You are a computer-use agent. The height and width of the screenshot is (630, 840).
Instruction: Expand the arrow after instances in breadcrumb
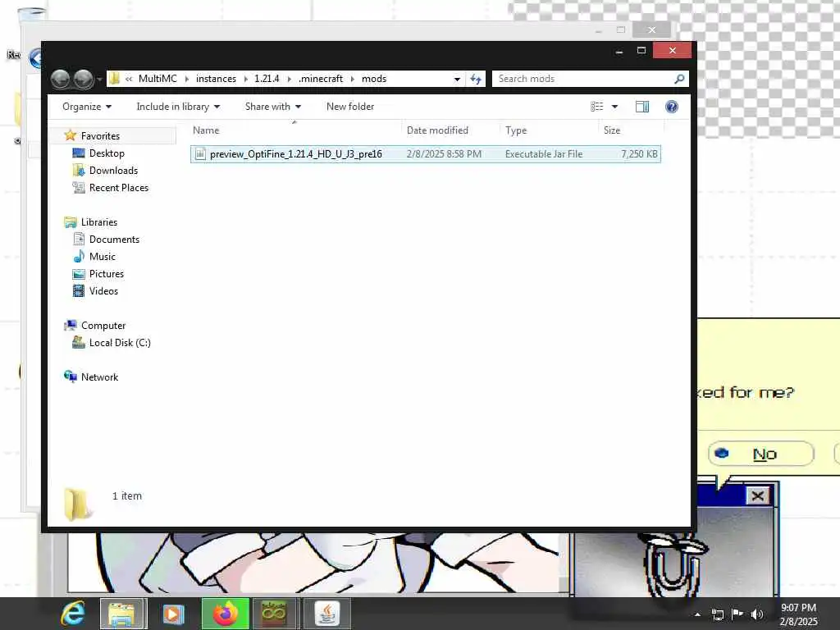245,80
